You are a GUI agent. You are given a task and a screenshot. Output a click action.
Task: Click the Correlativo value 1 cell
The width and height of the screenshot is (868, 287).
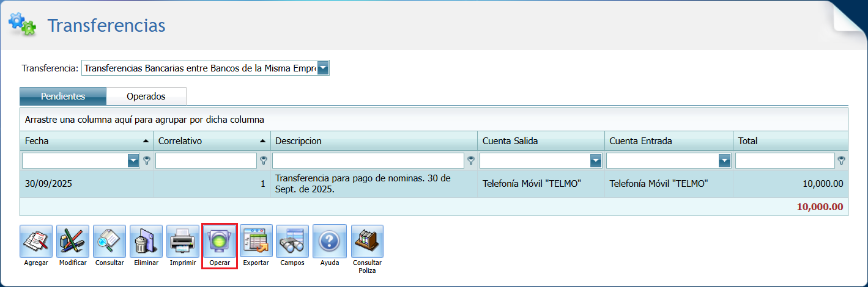tap(212, 184)
